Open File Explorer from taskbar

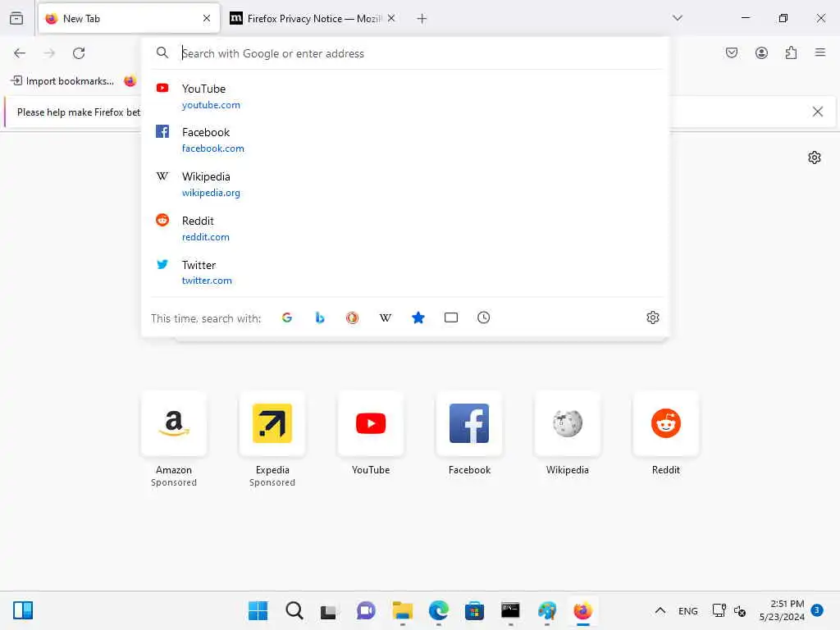click(x=402, y=610)
